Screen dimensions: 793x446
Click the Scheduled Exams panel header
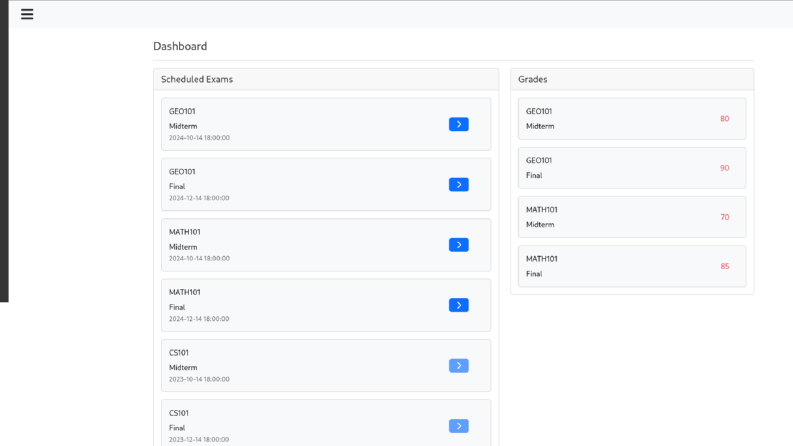[x=326, y=79]
